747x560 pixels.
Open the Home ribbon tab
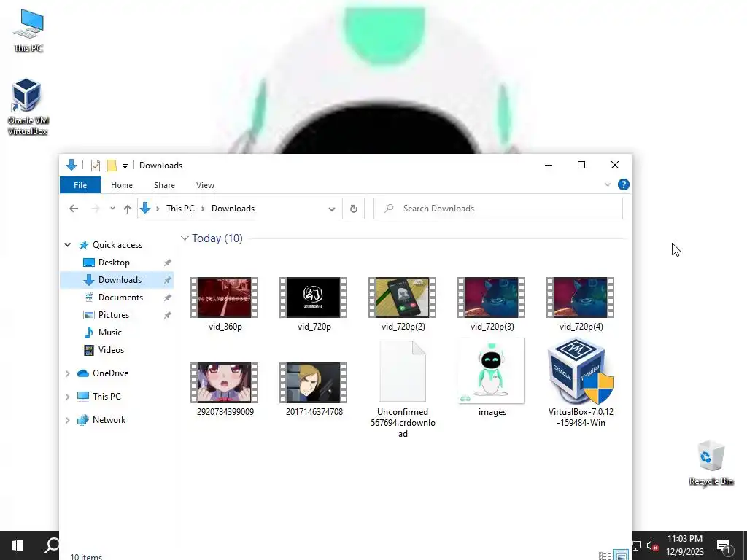click(122, 185)
